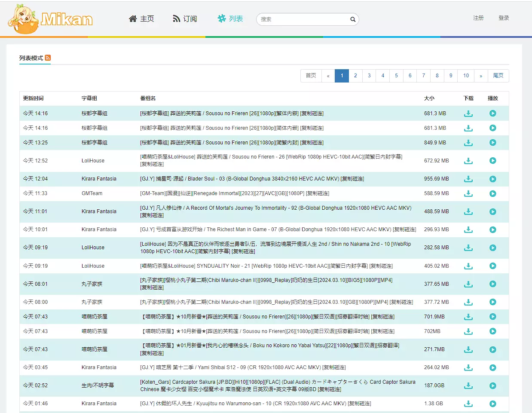The image size is (532, 413).
Task: Go to page 5 of results
Action: coord(396,76)
